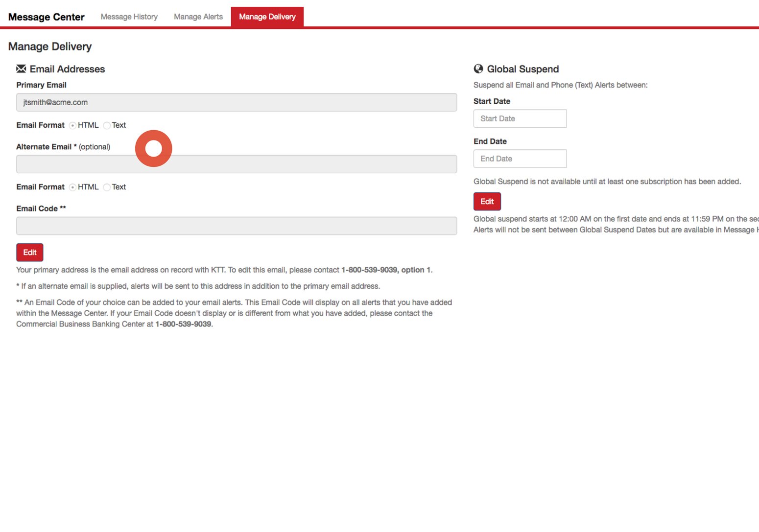Select the Manage Delivery tab
Screen dimensions: 759x532
point(267,16)
